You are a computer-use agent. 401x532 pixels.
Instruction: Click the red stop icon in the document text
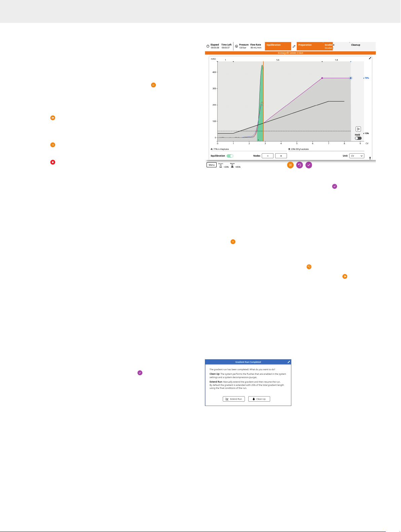[53, 162]
